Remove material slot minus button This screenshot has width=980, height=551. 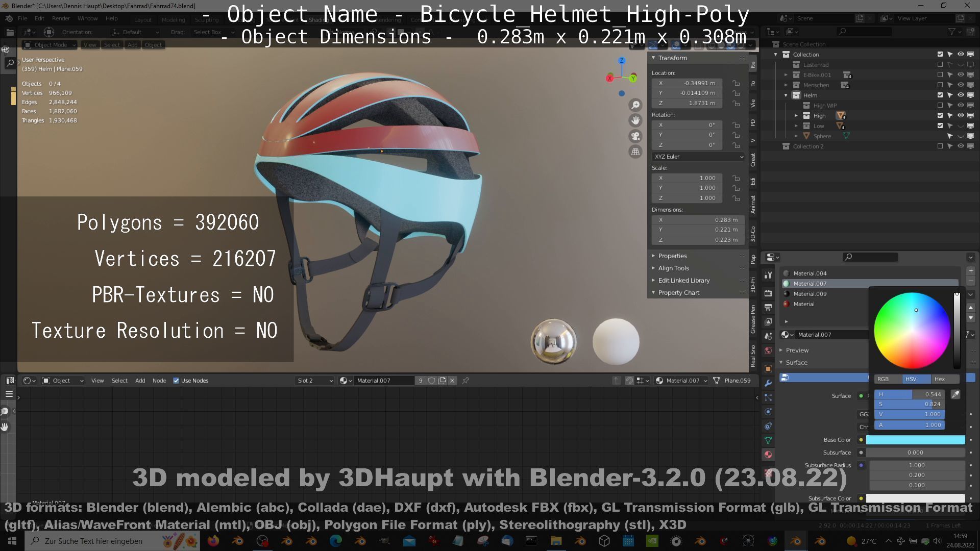[971, 281]
